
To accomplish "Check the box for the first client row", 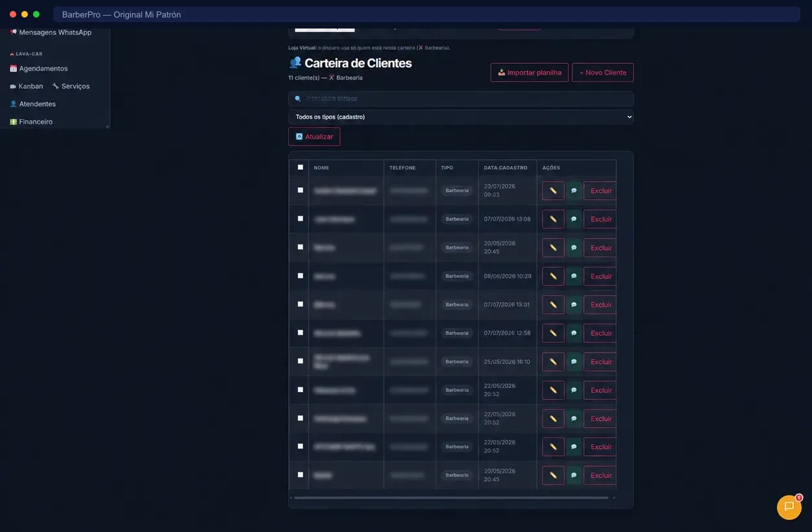I will coord(300,190).
